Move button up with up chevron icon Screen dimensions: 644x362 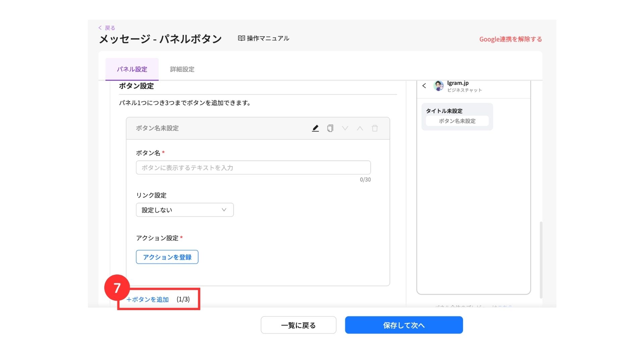pyautogui.click(x=360, y=128)
